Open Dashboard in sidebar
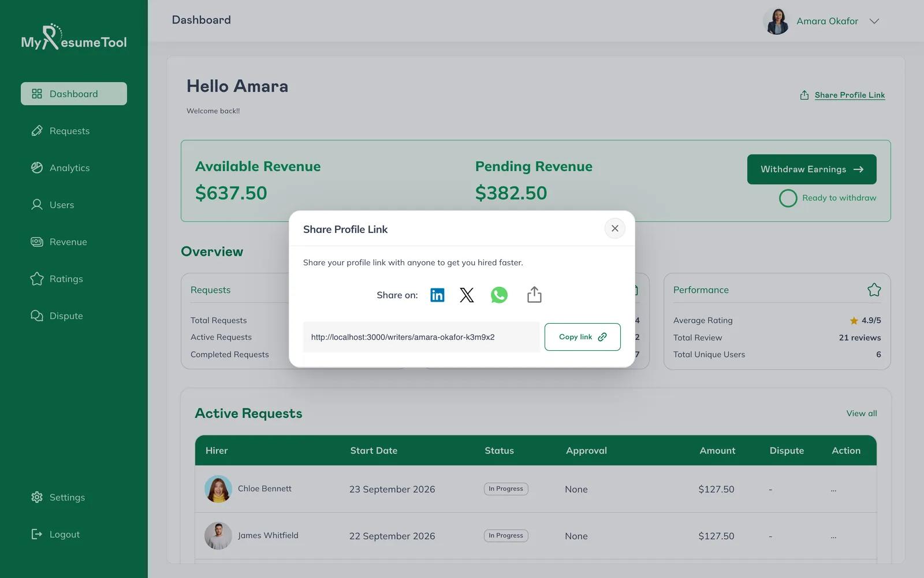The image size is (924, 578). tap(74, 94)
